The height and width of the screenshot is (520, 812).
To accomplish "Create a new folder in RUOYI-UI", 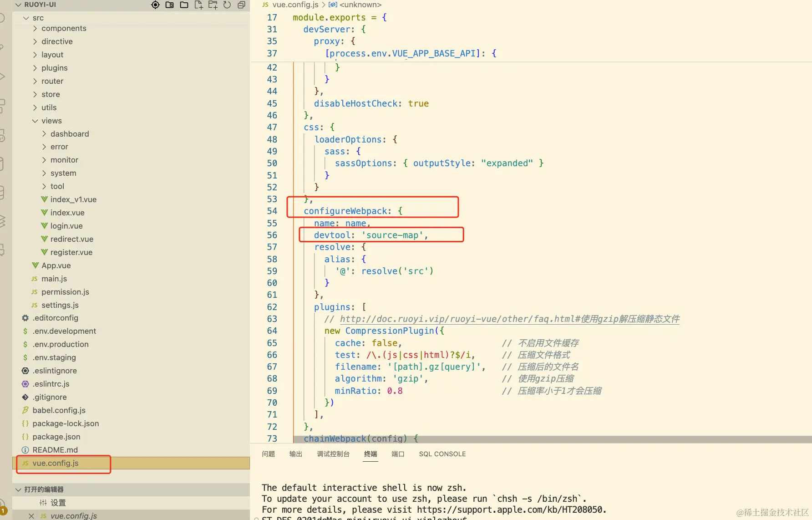I will point(213,5).
